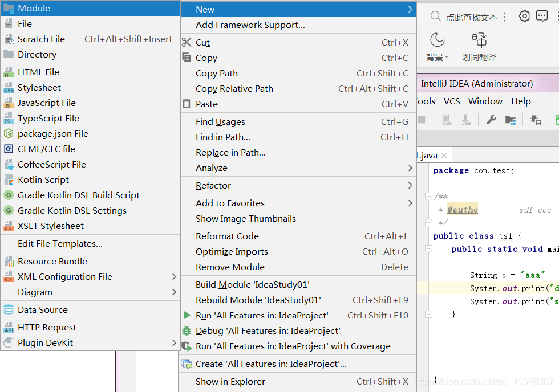Click the Data Source database icon
Image resolution: width=559 pixels, height=392 pixels.
[9, 310]
